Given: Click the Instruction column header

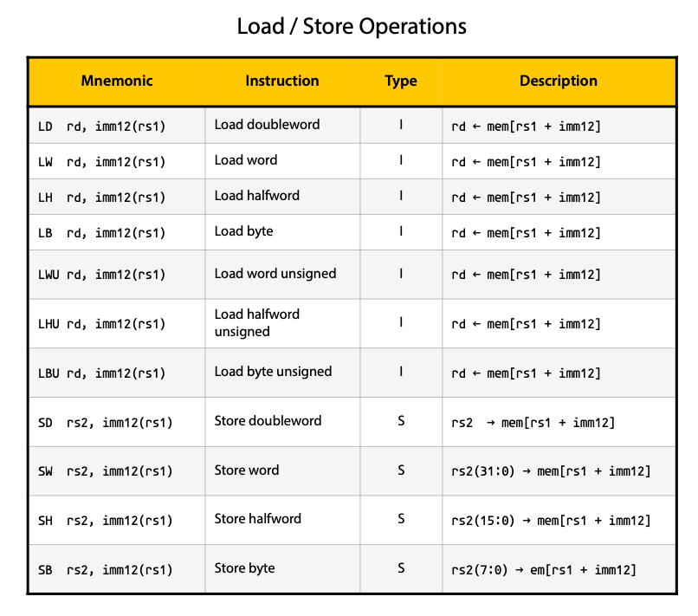Looking at the screenshot, I should (281, 81).
